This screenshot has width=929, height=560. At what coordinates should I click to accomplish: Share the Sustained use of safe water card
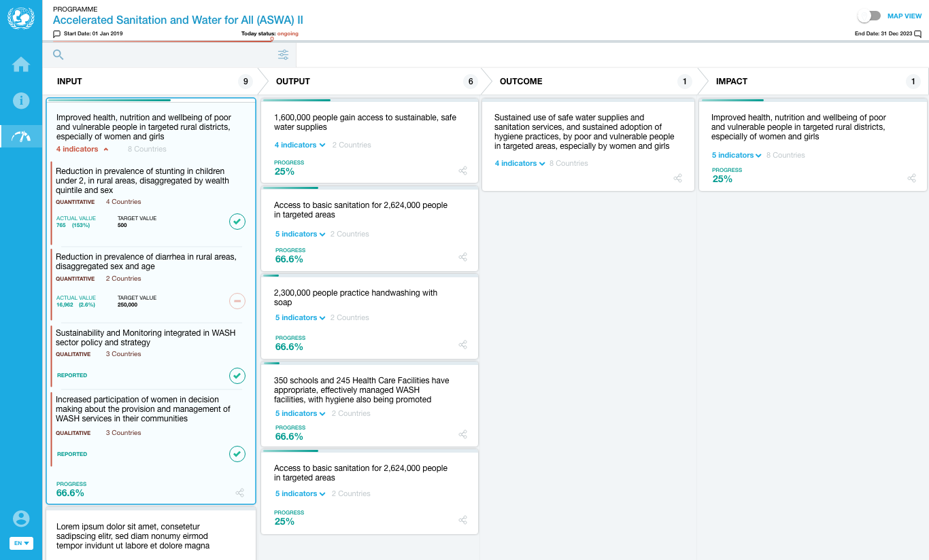coord(678,178)
